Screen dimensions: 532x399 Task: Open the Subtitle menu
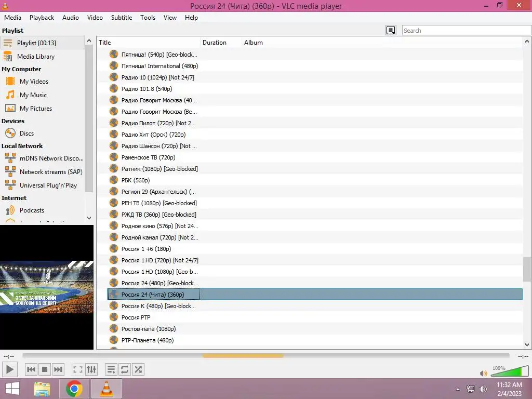point(122,18)
